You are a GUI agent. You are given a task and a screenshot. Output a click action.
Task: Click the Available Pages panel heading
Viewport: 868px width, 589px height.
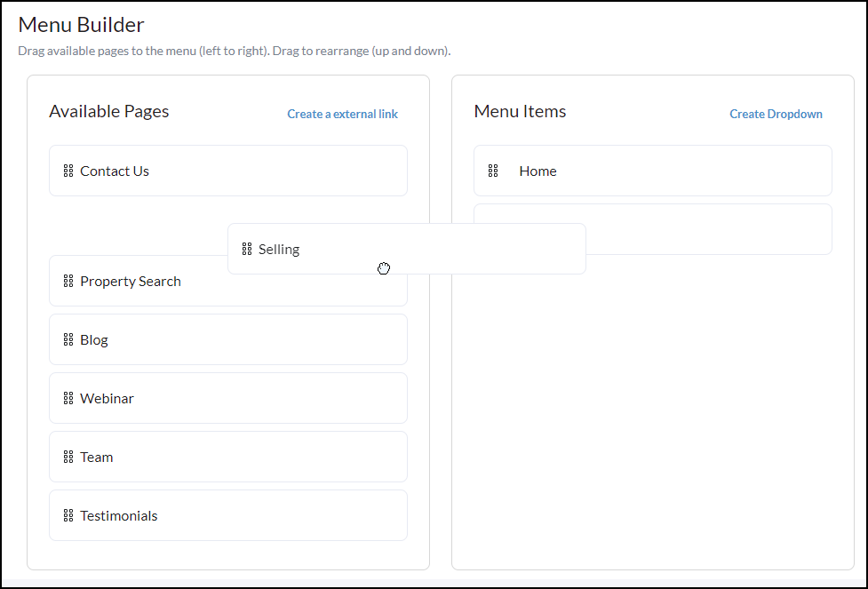[109, 111]
